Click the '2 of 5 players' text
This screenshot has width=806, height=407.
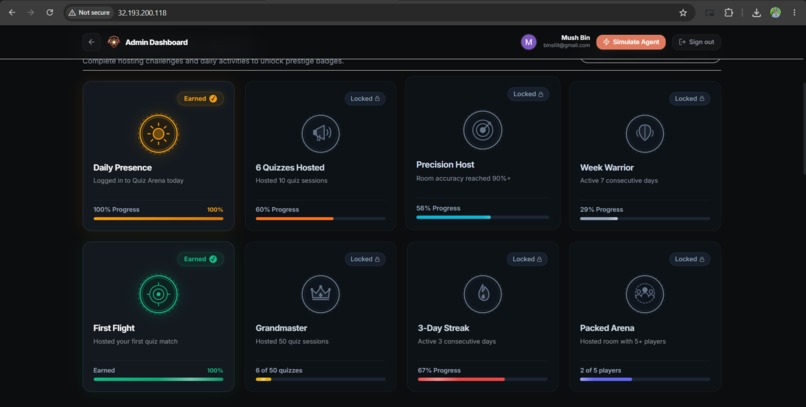pos(600,371)
